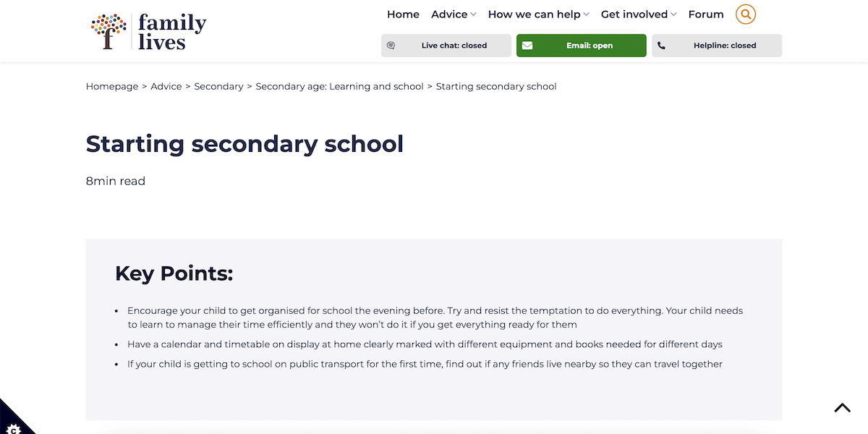Click the phone icon on Helpline button

[661, 45]
